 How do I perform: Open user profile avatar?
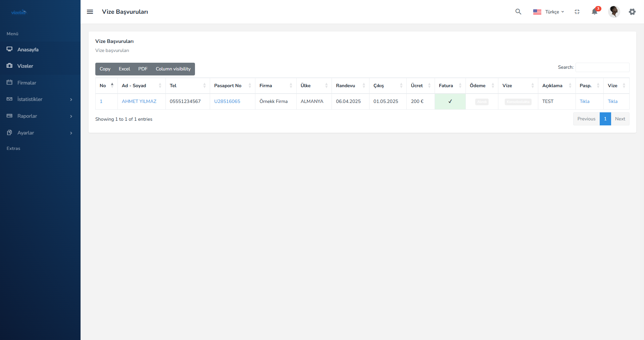coord(614,12)
